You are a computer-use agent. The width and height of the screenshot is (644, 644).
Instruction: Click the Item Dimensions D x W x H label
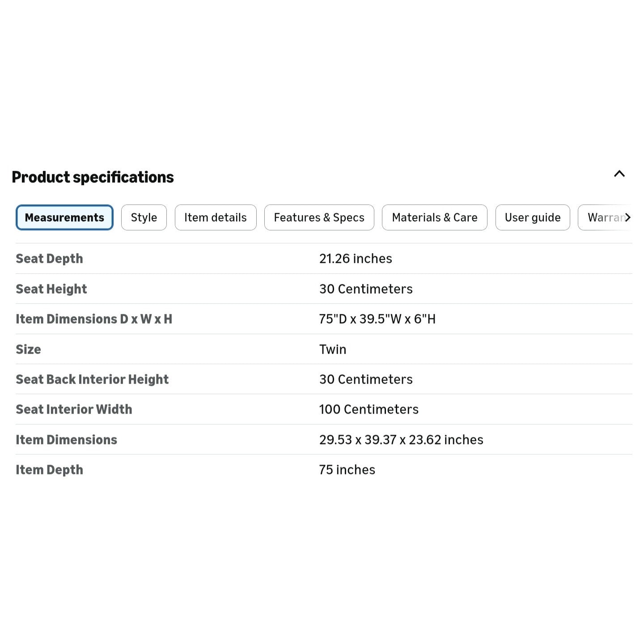pyautogui.click(x=94, y=319)
